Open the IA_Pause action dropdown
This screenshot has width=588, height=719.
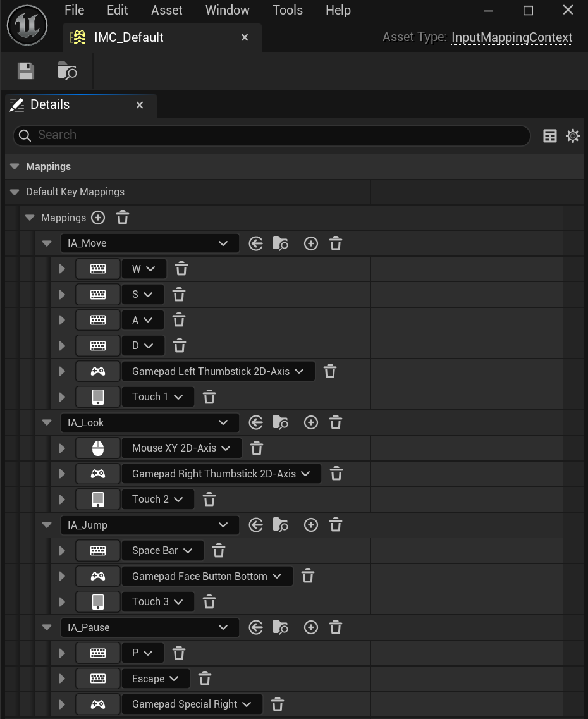(150, 627)
